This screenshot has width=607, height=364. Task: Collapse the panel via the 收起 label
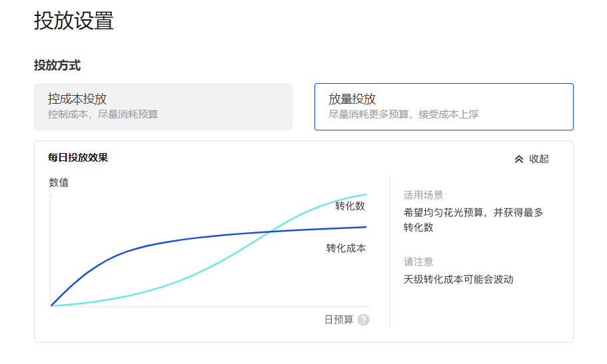[539, 159]
